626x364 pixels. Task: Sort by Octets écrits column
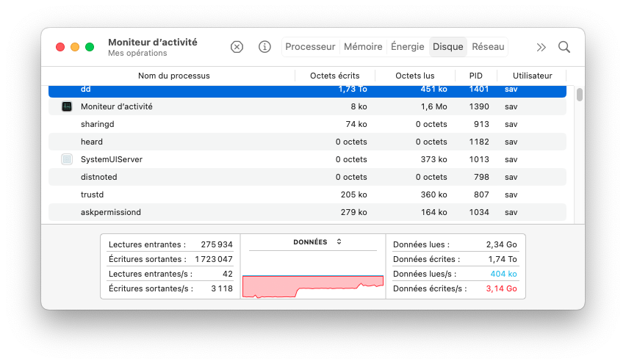(x=335, y=76)
